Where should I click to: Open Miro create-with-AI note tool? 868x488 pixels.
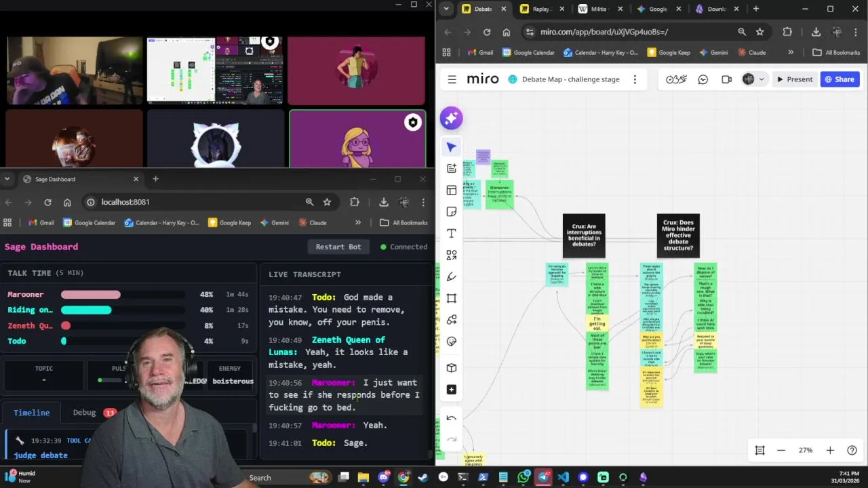pyautogui.click(x=452, y=169)
